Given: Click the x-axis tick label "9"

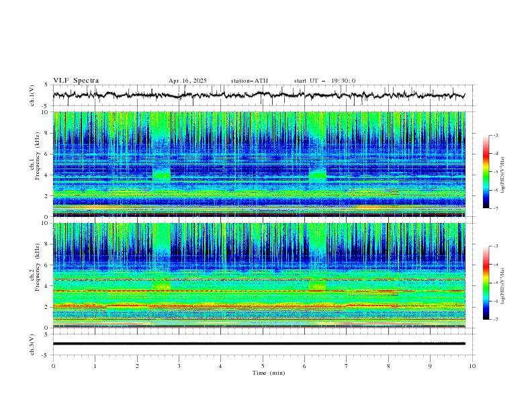Looking at the screenshot, I should click(x=430, y=366).
